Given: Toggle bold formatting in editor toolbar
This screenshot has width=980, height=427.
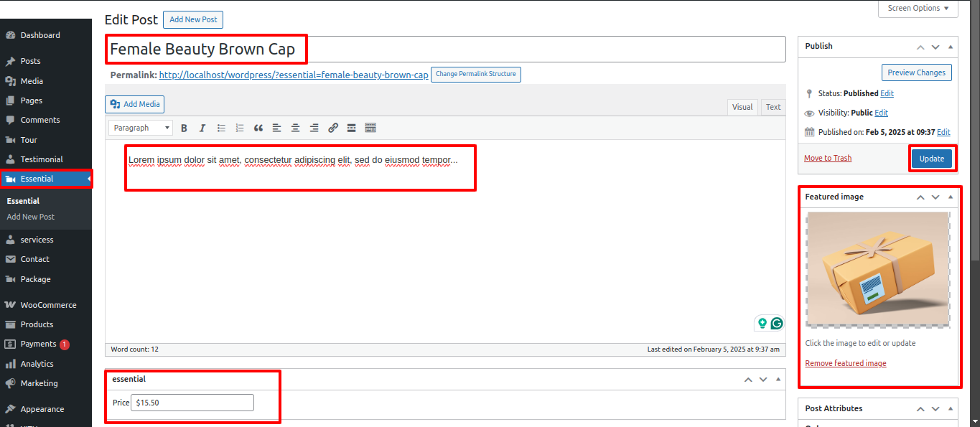Looking at the screenshot, I should coord(184,128).
